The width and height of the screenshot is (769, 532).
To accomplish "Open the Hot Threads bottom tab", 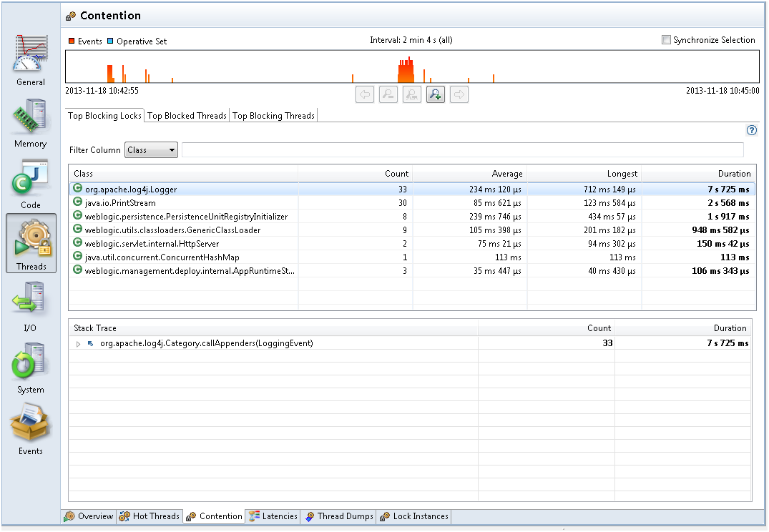I will (149, 516).
